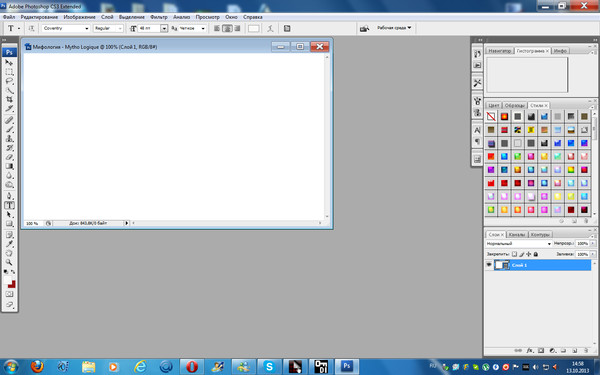Click the Рабочая среда workspace button
Screen dimensions: 600x375
394,28
